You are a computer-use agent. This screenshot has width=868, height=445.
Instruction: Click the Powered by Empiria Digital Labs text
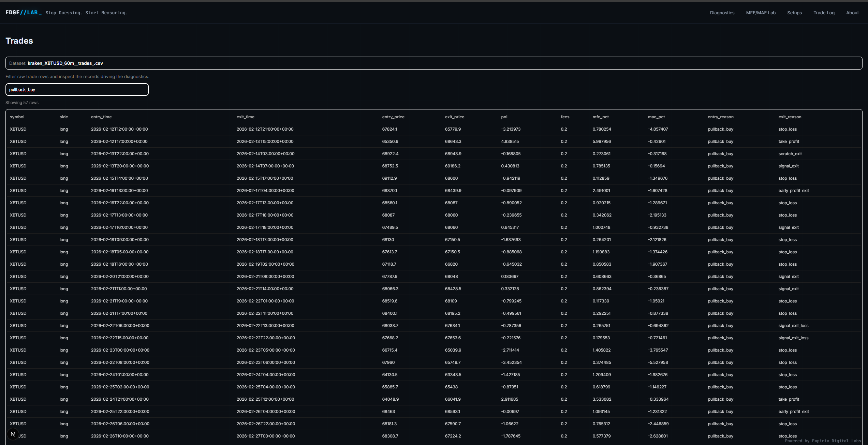pos(823,441)
